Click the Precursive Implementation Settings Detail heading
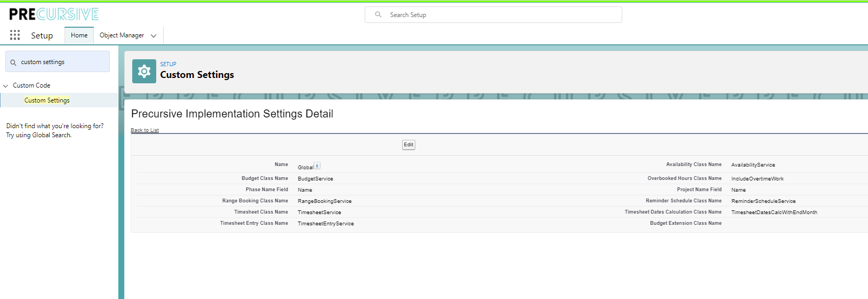This screenshot has height=299, width=868. click(x=232, y=114)
